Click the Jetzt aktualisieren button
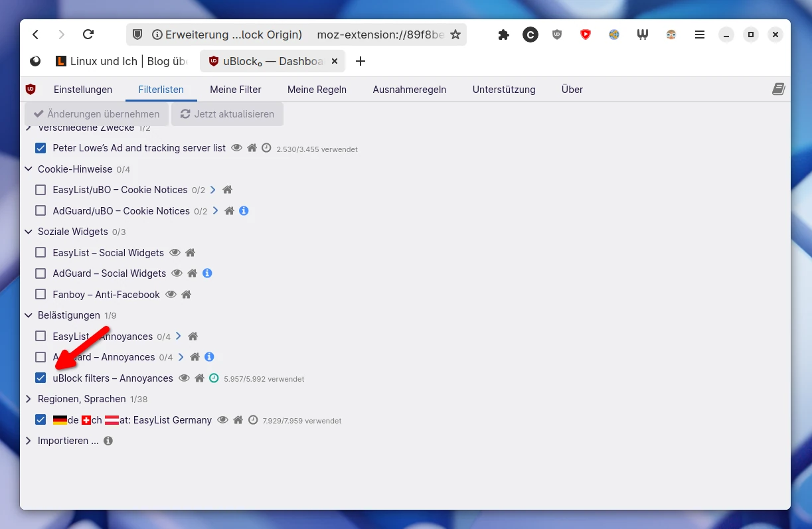 point(227,114)
